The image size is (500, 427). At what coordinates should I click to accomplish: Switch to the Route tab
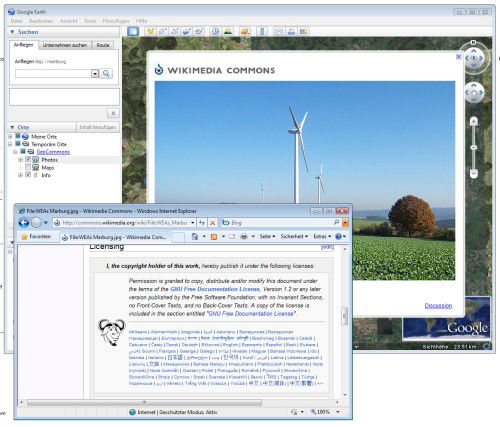pos(103,45)
